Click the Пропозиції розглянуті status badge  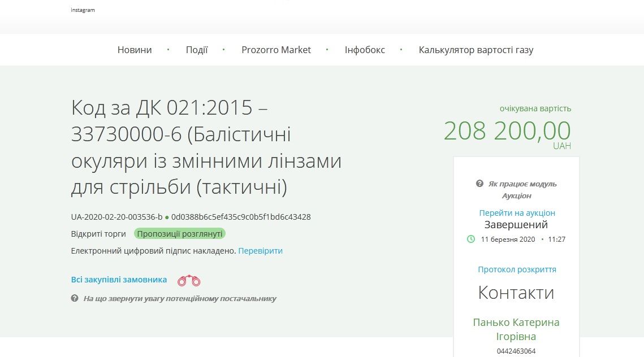coord(179,234)
